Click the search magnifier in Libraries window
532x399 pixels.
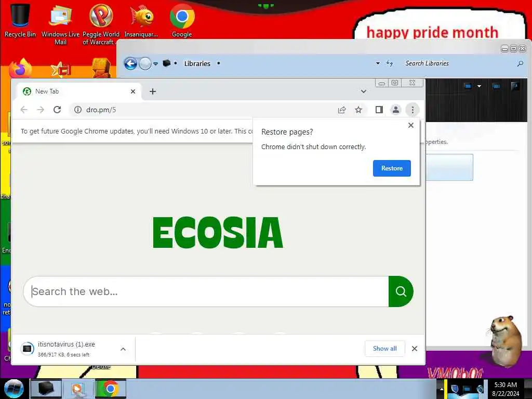[520, 63]
